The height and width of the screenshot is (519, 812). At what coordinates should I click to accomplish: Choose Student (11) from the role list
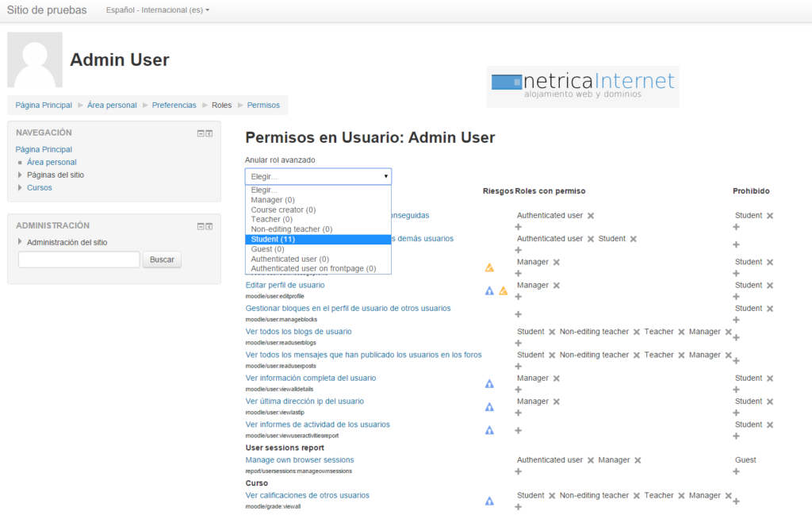pyautogui.click(x=273, y=239)
